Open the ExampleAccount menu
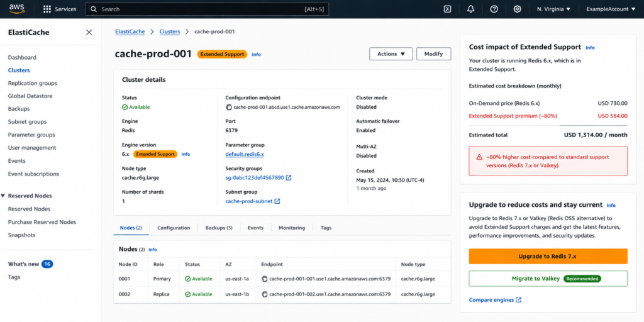This screenshot has width=644, height=322. (x=611, y=9)
